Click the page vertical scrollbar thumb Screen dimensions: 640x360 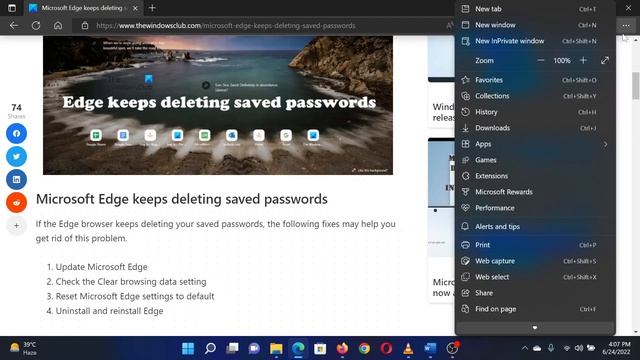[x=636, y=85]
